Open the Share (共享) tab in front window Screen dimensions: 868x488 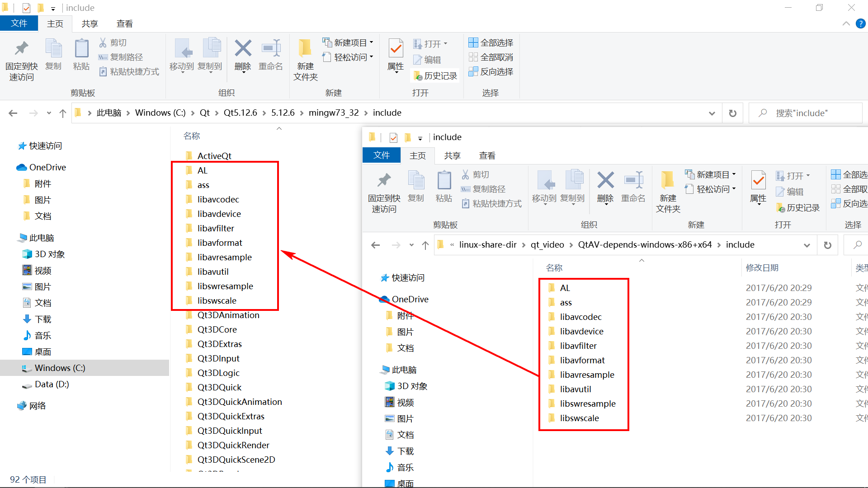click(x=452, y=155)
